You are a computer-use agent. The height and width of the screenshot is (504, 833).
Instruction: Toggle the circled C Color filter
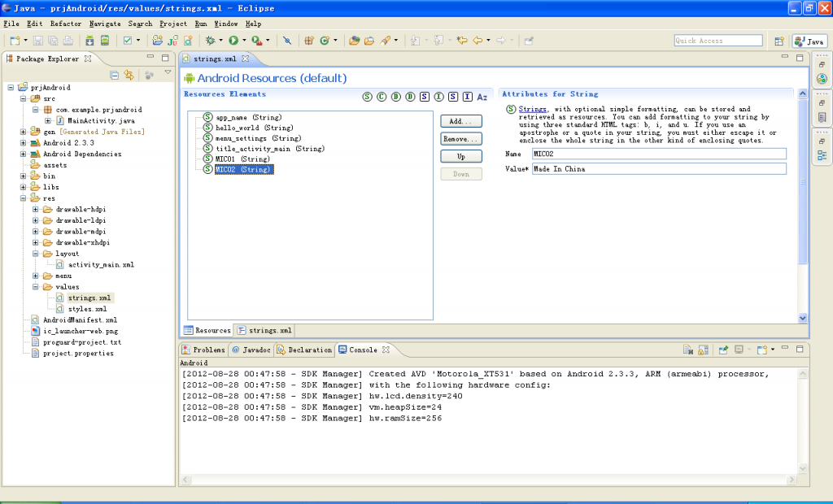tap(382, 97)
